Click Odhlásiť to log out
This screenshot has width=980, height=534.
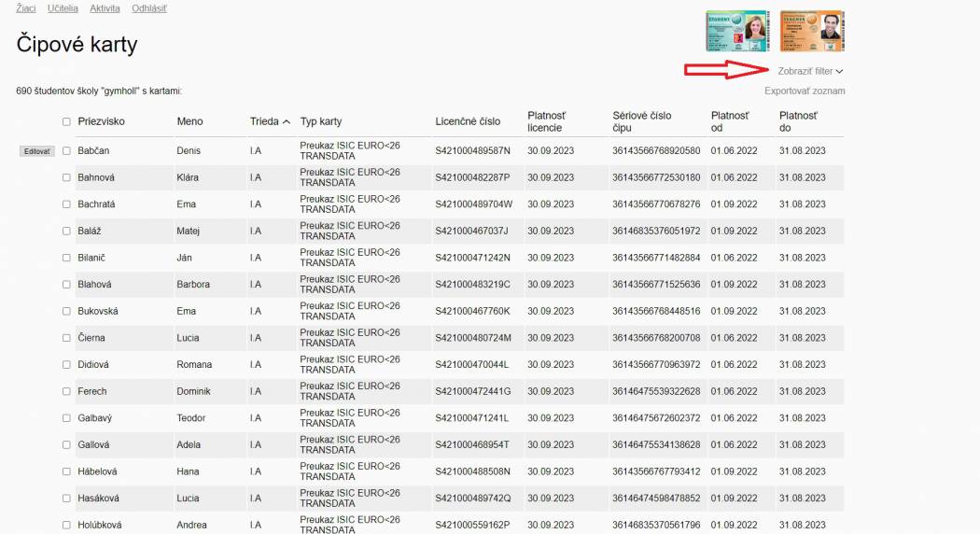(x=148, y=8)
